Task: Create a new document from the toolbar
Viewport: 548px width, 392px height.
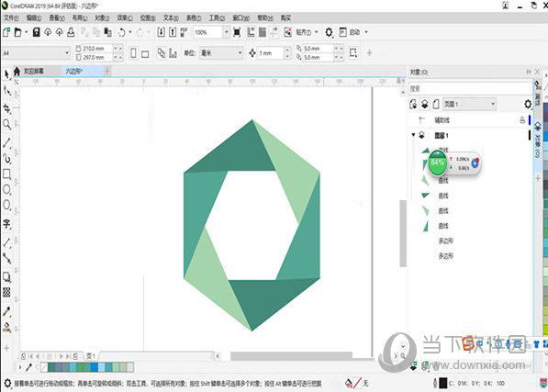Action: click(6, 32)
